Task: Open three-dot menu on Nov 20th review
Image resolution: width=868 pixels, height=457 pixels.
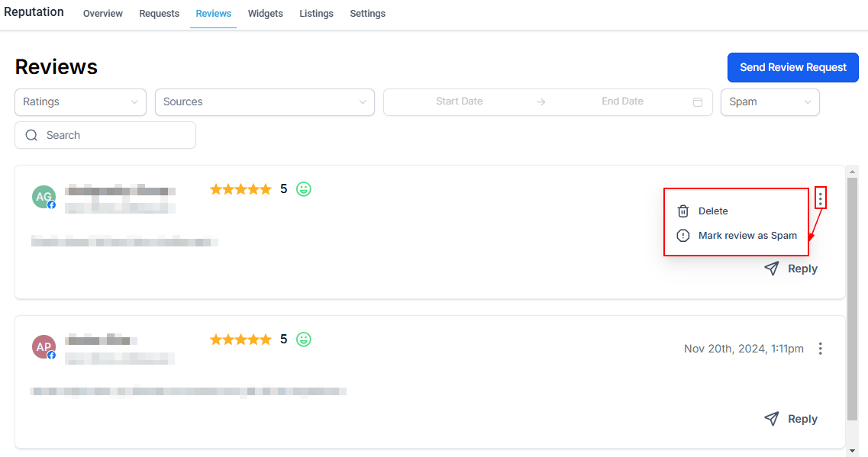Action: (x=820, y=349)
